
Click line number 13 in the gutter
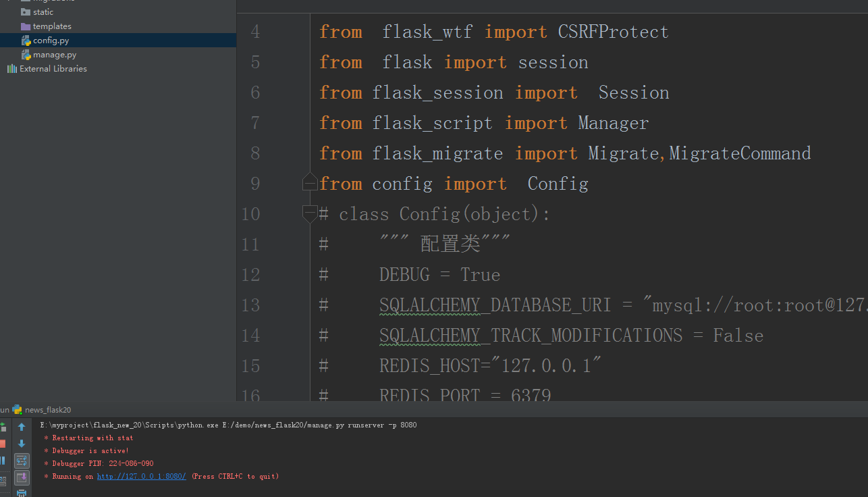coord(251,305)
